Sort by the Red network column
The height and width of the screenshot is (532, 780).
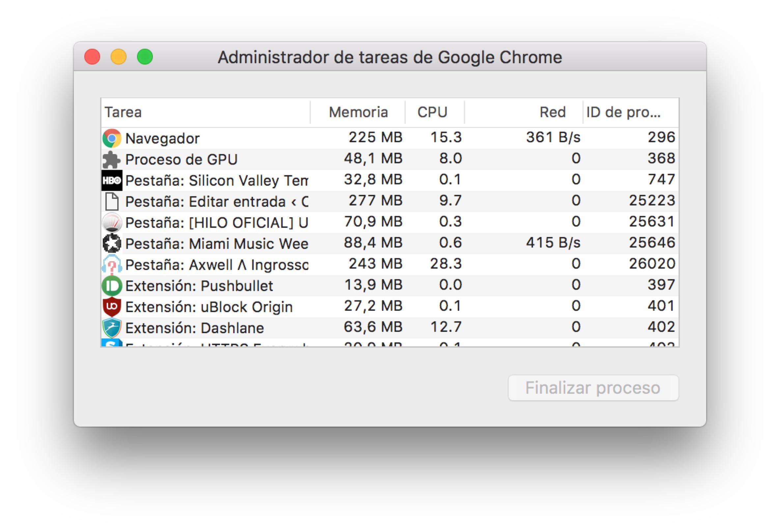pos(552,112)
